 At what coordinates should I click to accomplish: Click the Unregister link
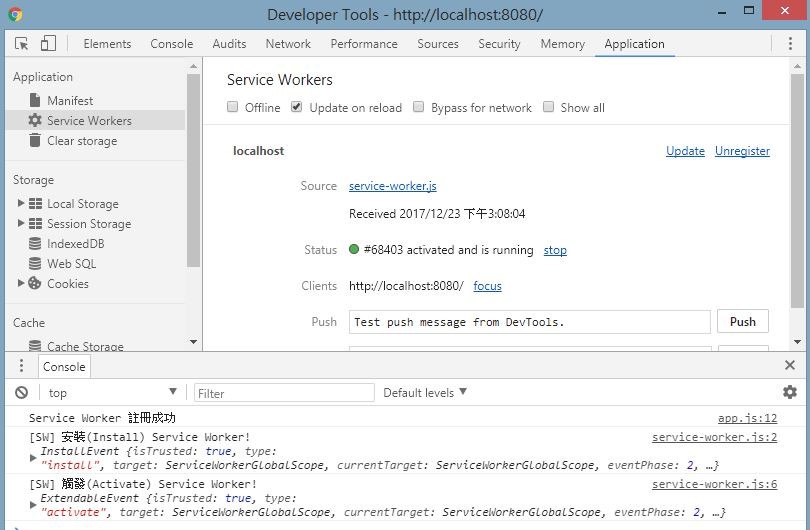[742, 151]
